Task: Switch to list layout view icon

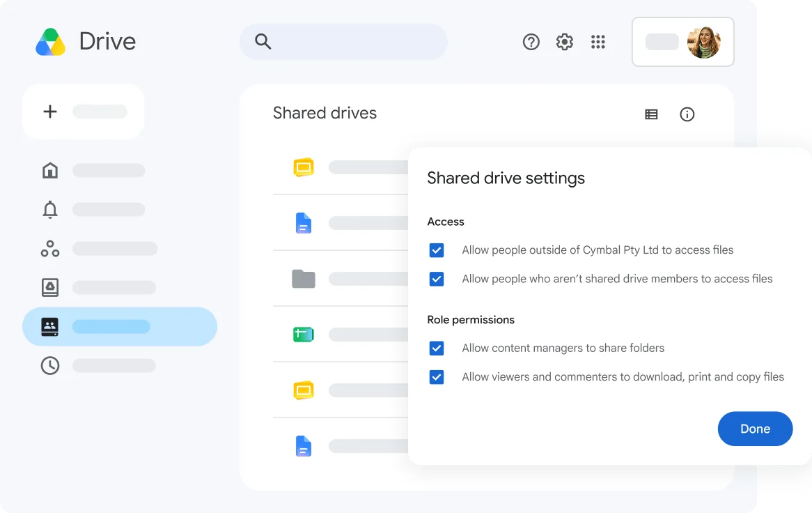Action: pos(651,114)
